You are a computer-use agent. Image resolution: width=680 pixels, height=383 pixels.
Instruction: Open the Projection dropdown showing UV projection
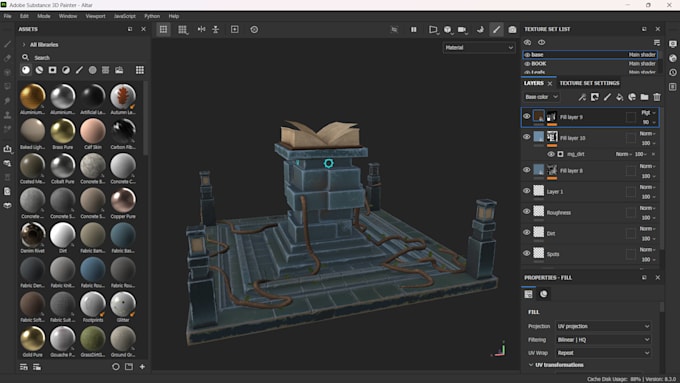(x=603, y=326)
